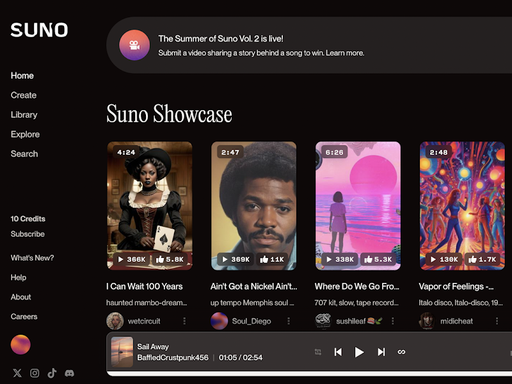Visit Soul_Diego's profile name

(251, 321)
